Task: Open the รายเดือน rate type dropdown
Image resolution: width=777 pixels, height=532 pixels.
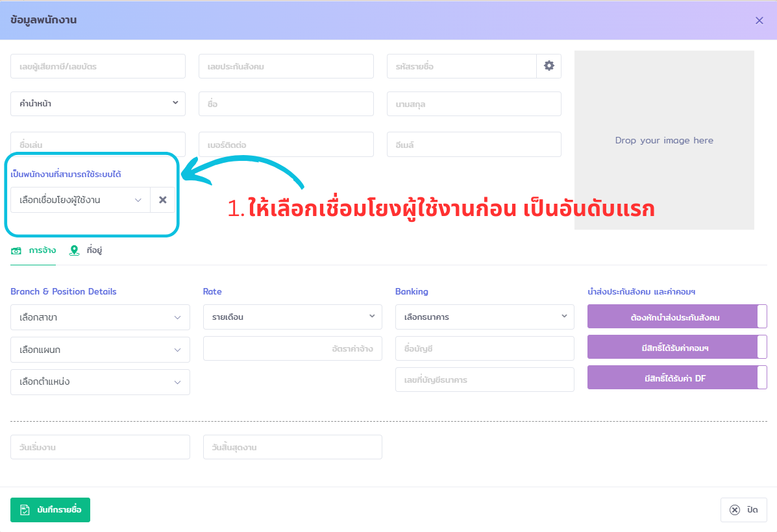Action: [x=292, y=317]
